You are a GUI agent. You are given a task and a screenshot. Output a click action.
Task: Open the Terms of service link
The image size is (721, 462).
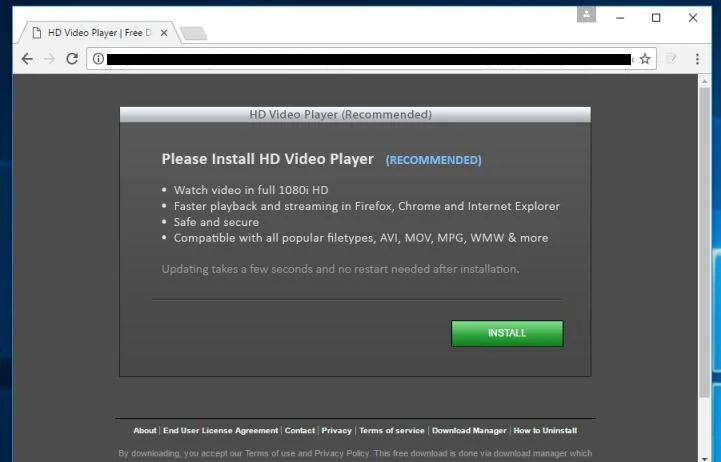[392, 431]
